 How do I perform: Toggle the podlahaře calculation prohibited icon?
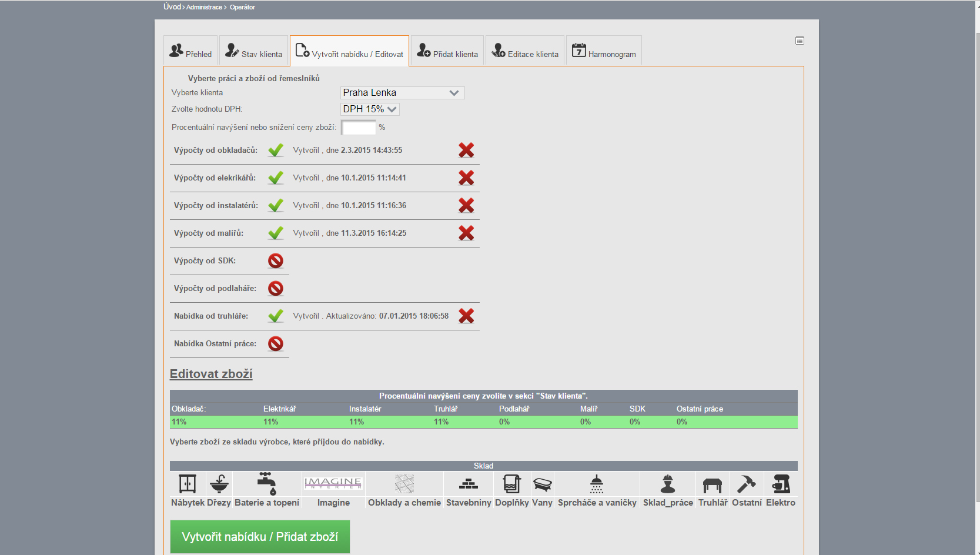pyautogui.click(x=276, y=289)
